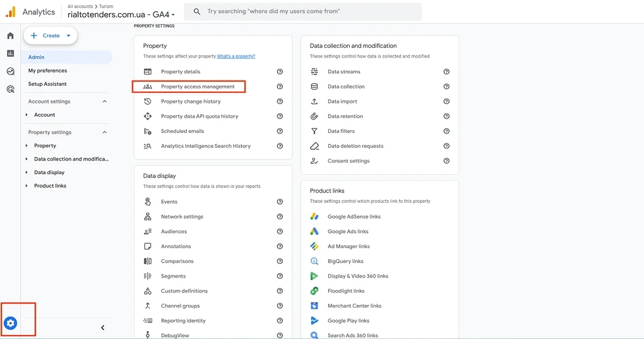The image size is (644, 339).
Task: Click help icon beside Data retention
Action: (x=446, y=116)
